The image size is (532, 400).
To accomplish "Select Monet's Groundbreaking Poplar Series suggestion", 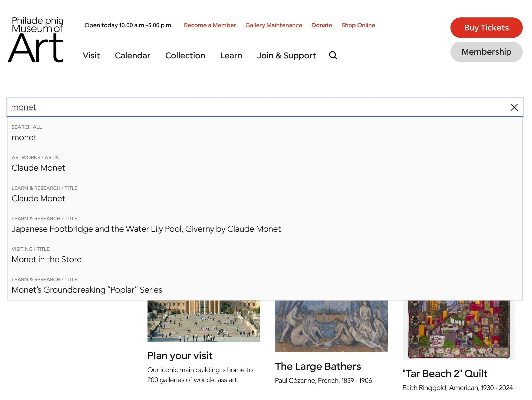I will [x=87, y=290].
